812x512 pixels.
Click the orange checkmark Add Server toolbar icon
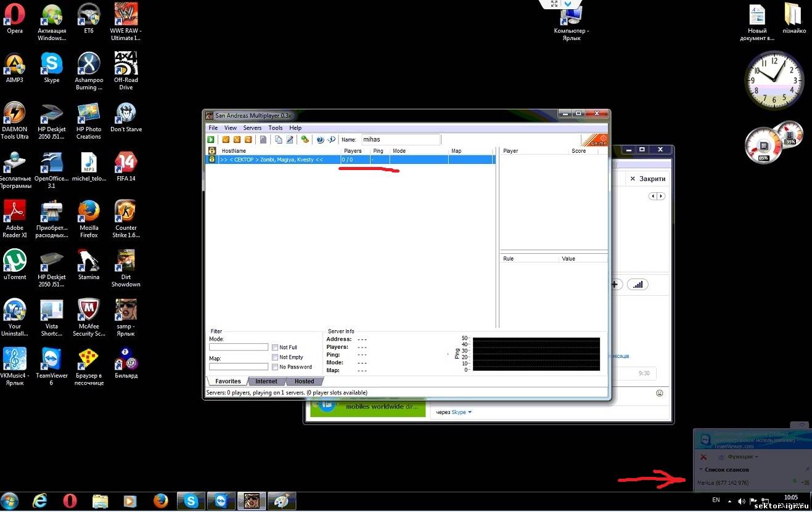pyautogui.click(x=226, y=140)
